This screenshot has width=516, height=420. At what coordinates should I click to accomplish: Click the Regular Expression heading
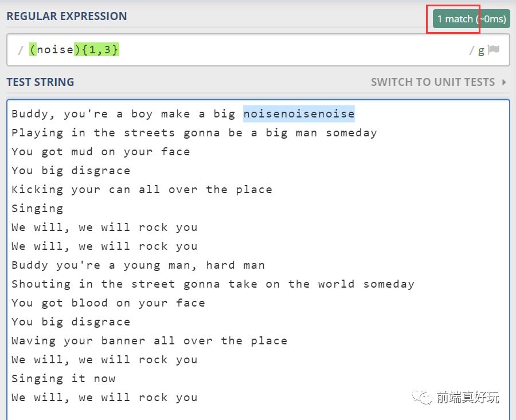coord(67,16)
